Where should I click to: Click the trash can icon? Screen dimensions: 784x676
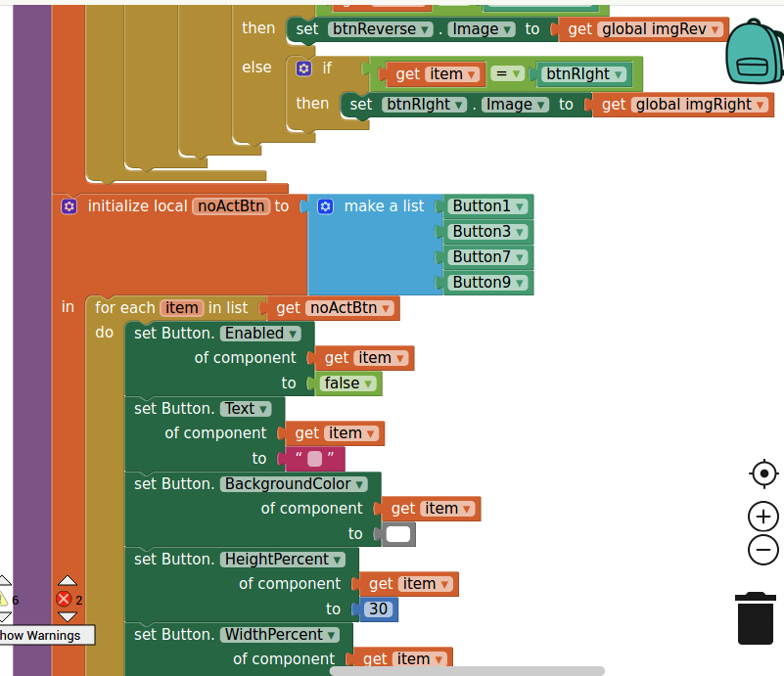(x=755, y=617)
